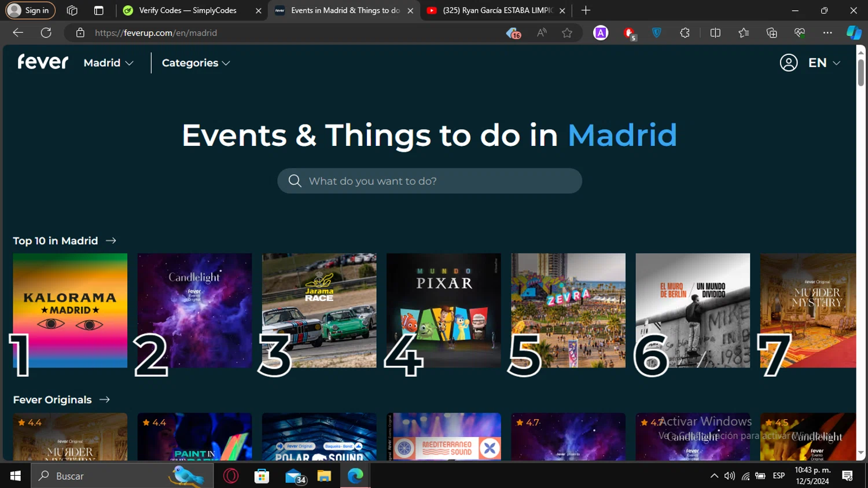
Task: Open Browser essentials heart icon
Action: coord(800,33)
